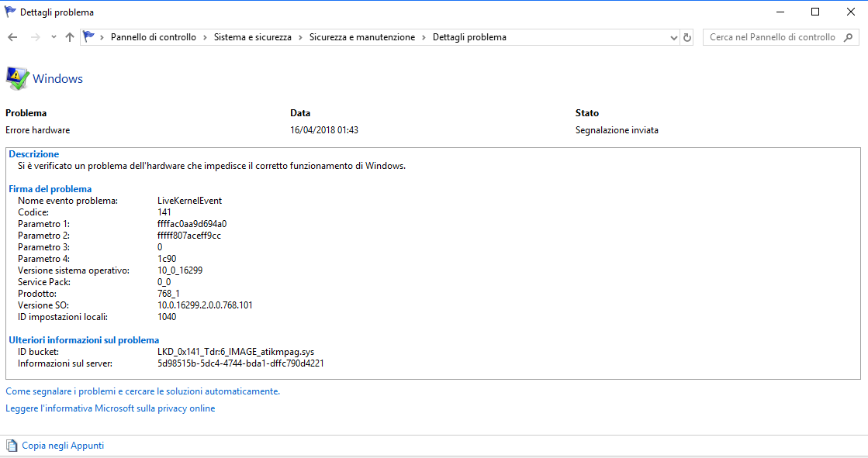This screenshot has width=868, height=458.
Task: Open Sicurezza e manutenzione breadcrumb
Action: [361, 37]
